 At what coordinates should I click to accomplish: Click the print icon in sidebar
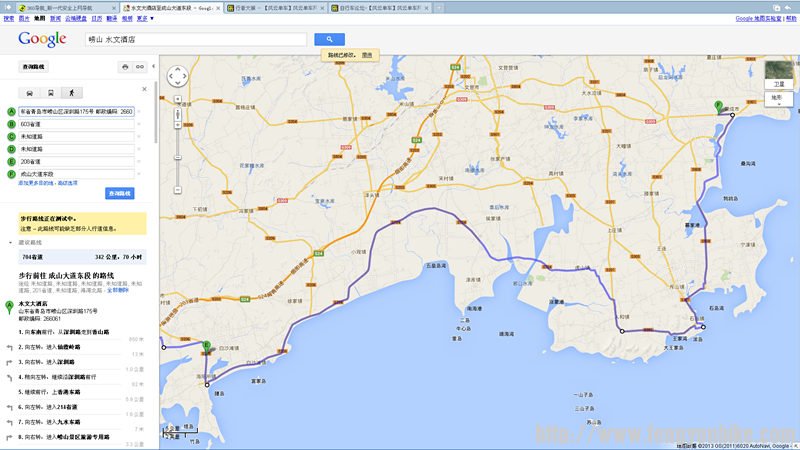pos(125,67)
